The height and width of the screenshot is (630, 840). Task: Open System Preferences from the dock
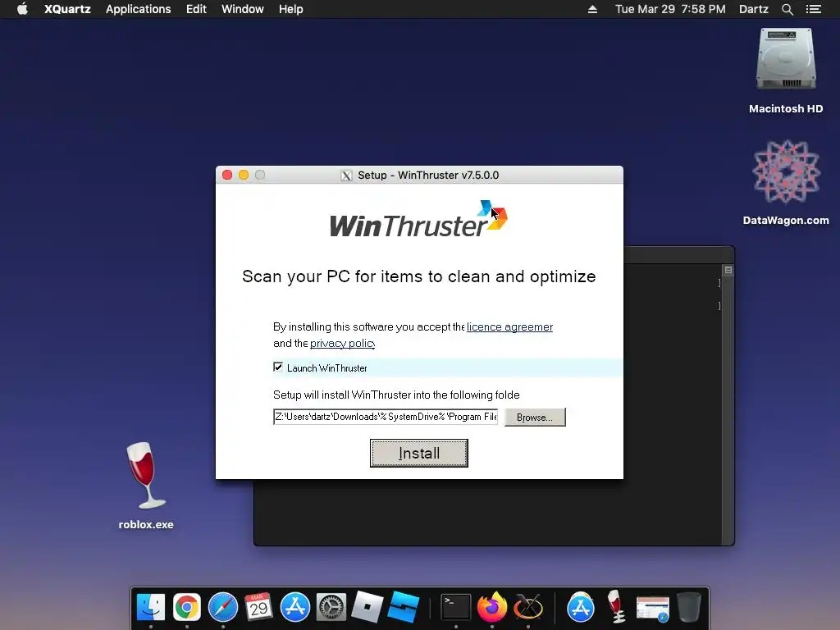click(x=331, y=607)
